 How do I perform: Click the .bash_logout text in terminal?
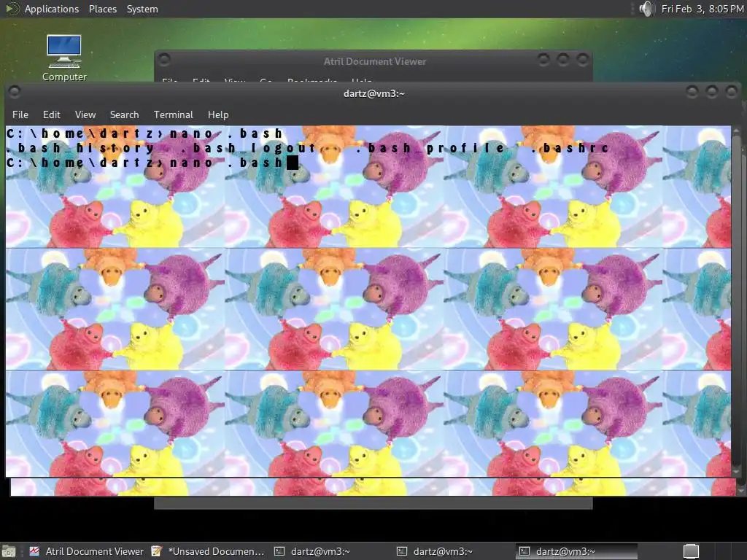pos(248,148)
